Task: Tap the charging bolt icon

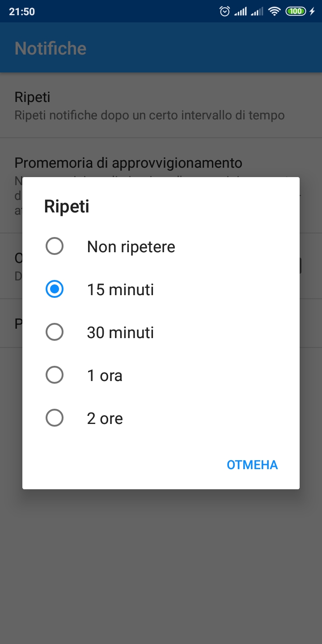Action: pos(312,12)
